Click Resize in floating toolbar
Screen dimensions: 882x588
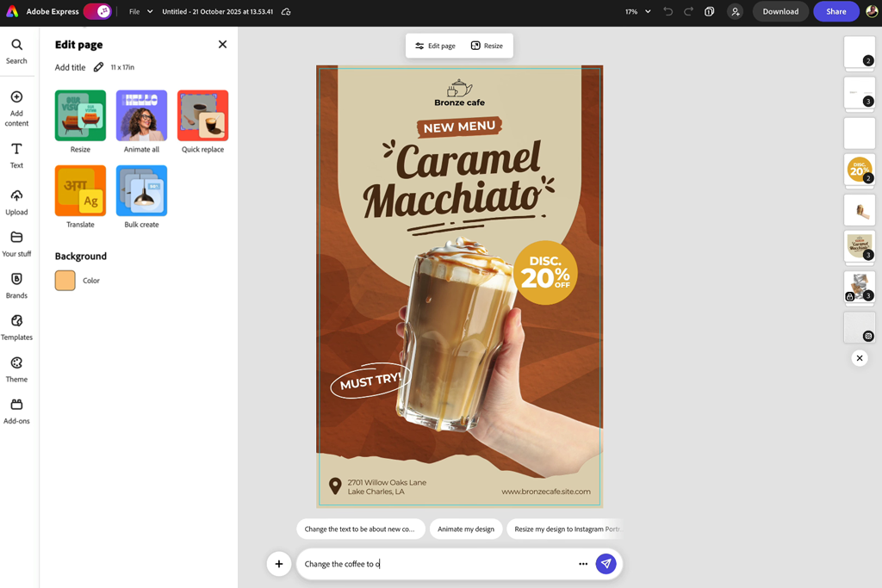click(x=488, y=46)
